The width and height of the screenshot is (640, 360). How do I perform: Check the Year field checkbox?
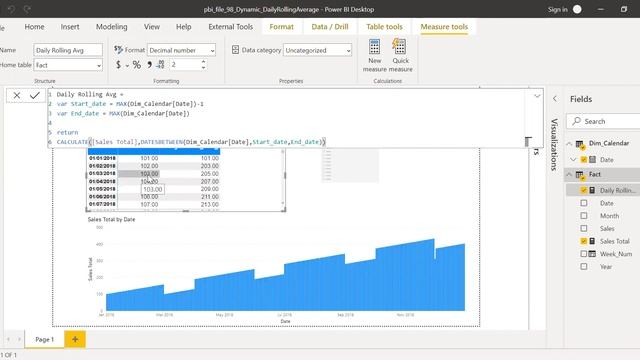(584, 267)
